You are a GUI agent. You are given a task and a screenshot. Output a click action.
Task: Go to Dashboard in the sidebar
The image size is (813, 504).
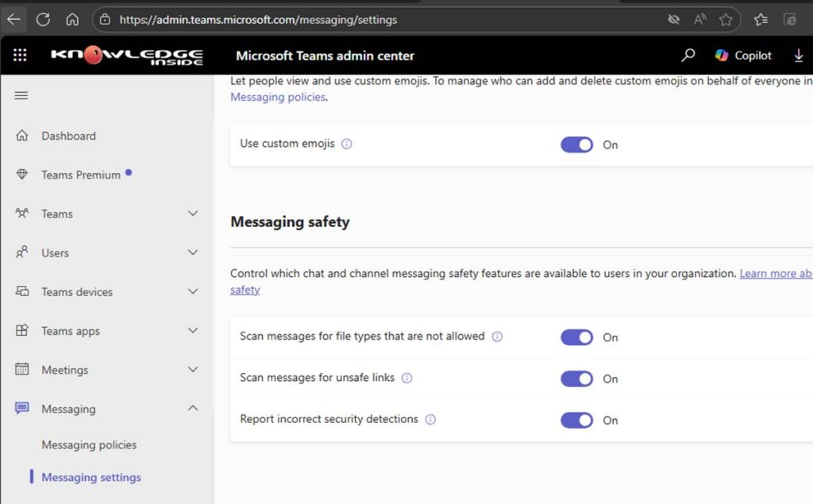click(x=68, y=136)
